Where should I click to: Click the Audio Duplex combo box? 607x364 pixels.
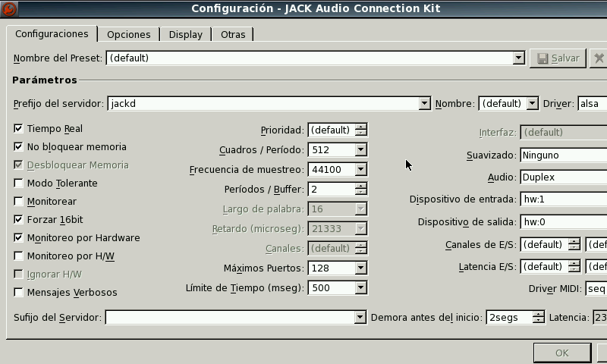(x=564, y=177)
